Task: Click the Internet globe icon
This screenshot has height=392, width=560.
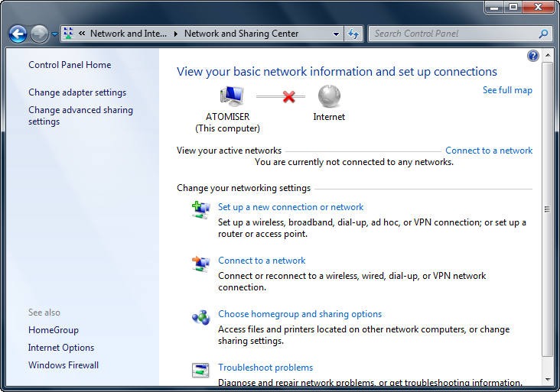Action: coord(329,96)
